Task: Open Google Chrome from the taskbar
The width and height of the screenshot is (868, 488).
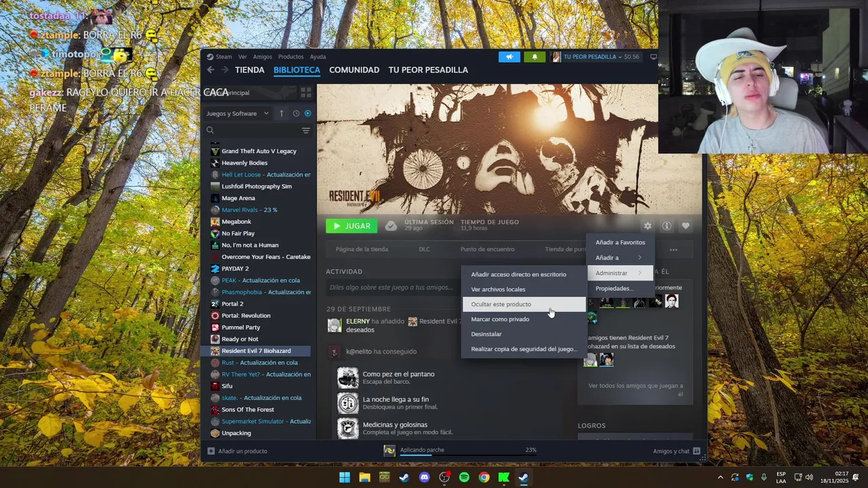Action: point(484,477)
